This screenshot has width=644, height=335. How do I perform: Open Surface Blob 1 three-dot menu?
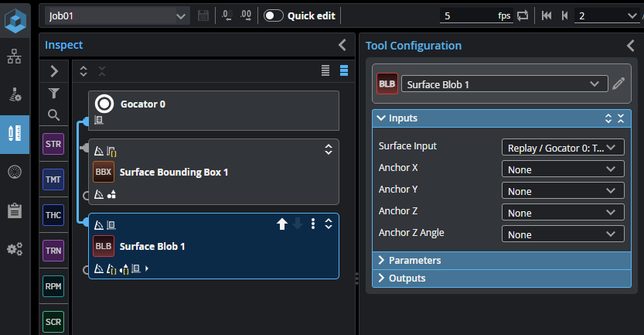point(313,224)
